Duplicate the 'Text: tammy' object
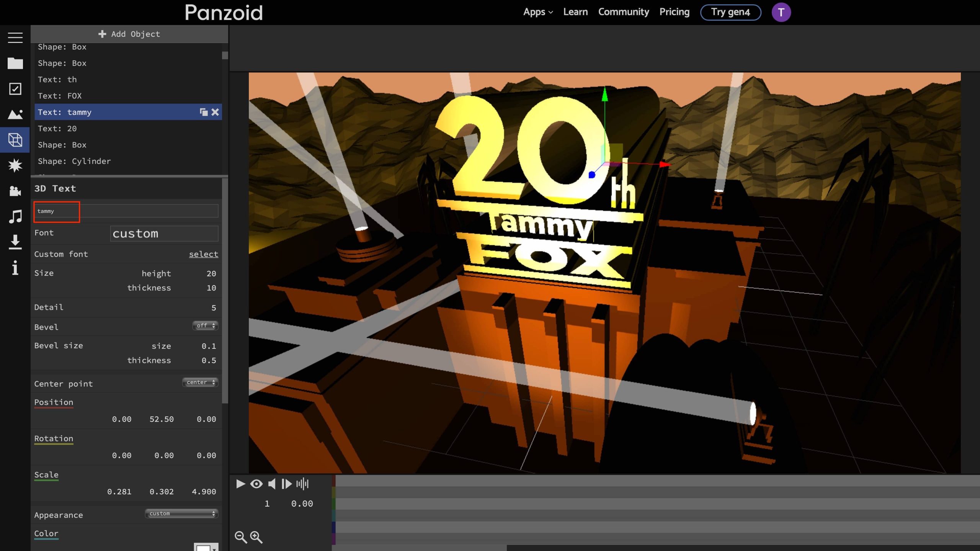The width and height of the screenshot is (980, 551). click(204, 112)
